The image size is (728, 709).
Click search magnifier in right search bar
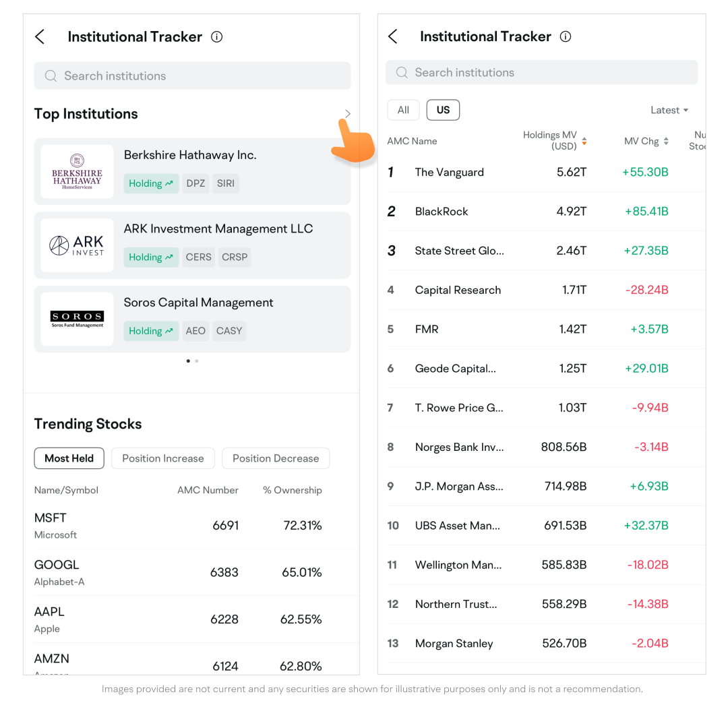(x=402, y=72)
